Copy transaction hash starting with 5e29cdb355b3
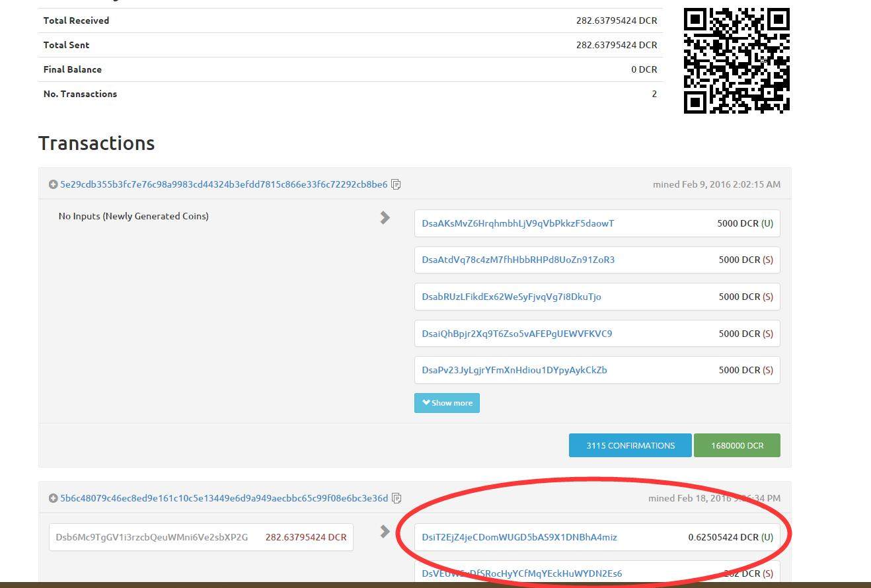The width and height of the screenshot is (871, 588). pos(396,184)
